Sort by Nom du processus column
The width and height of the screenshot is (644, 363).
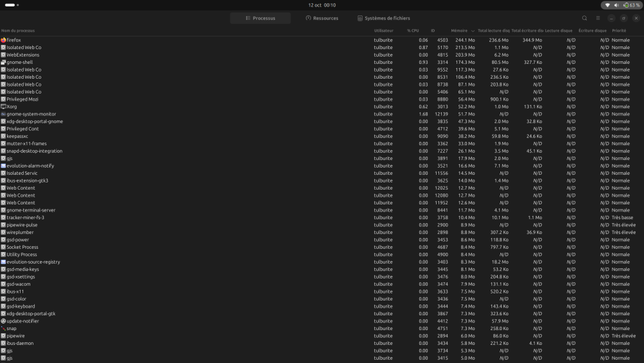[18, 30]
